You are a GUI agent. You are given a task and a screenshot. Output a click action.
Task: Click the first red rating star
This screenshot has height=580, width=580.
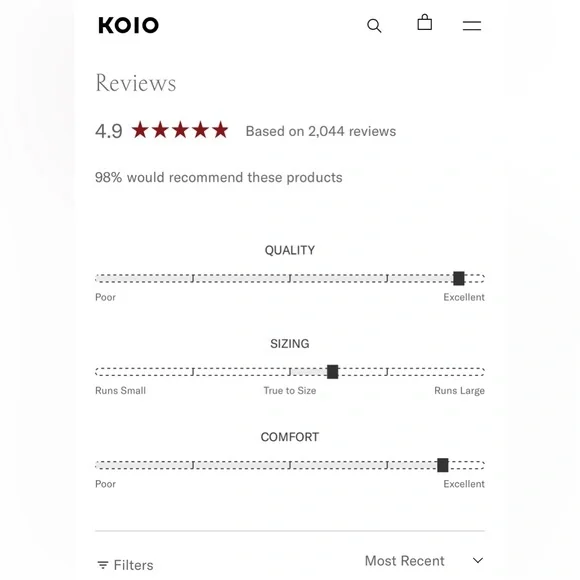click(141, 130)
